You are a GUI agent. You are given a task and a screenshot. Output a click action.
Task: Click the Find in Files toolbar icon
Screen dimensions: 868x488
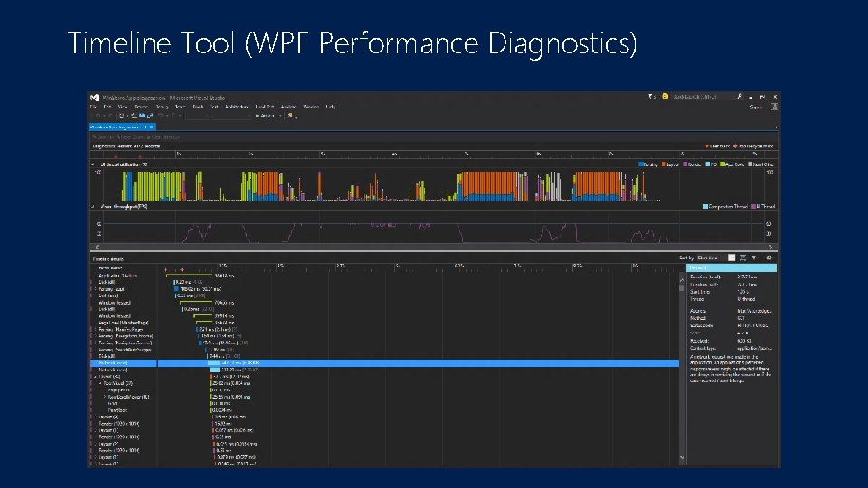coord(289,117)
